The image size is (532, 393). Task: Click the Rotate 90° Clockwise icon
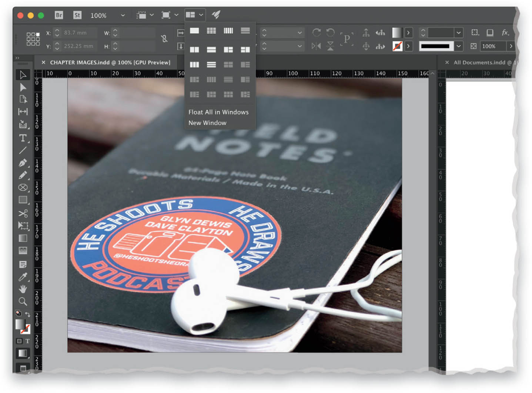pos(316,33)
